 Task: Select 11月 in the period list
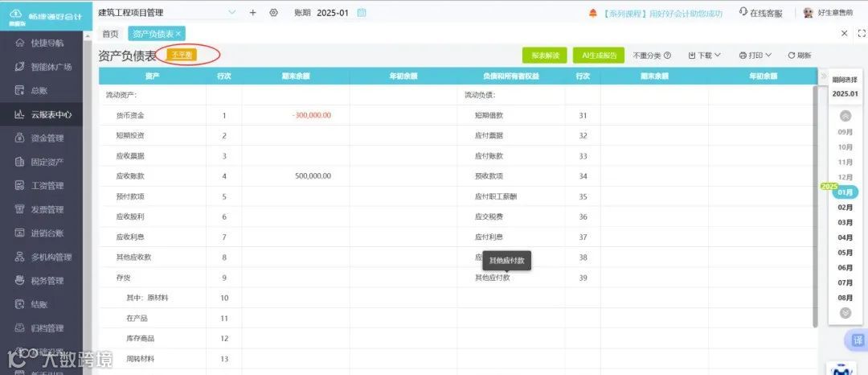845,163
